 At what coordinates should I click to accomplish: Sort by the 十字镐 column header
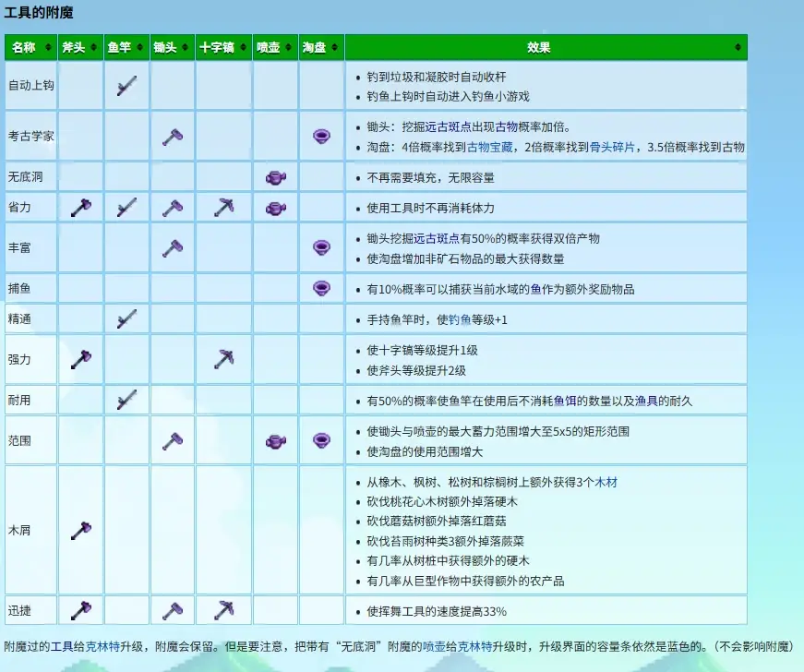(222, 47)
